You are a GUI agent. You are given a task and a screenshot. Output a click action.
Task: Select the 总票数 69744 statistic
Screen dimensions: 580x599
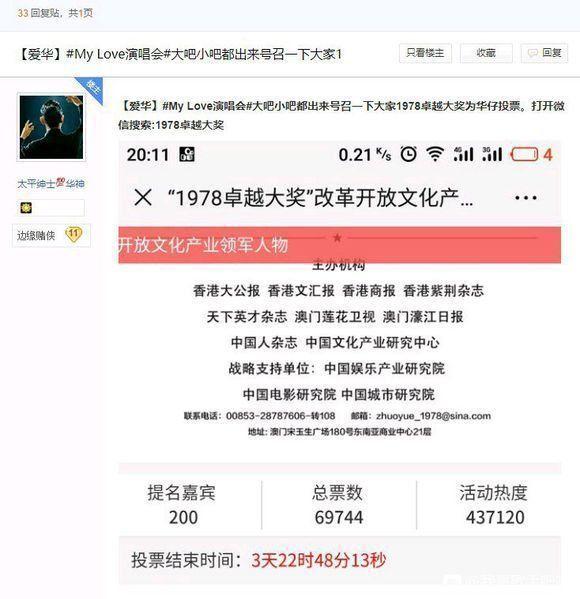click(339, 505)
